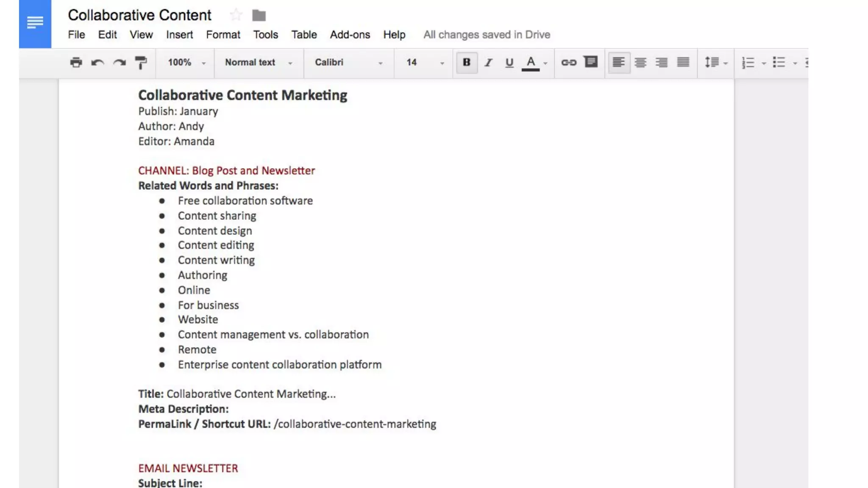Screen dimensions: 868x488
Task: Click the undo arrow icon
Action: (x=97, y=63)
